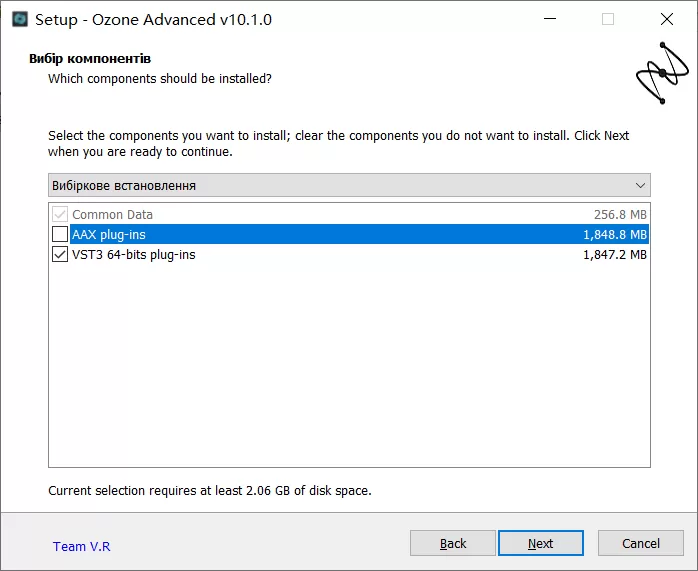Uncheck the VST3 64-bits plug-ins checkbox
698x571 pixels.
click(x=60, y=255)
